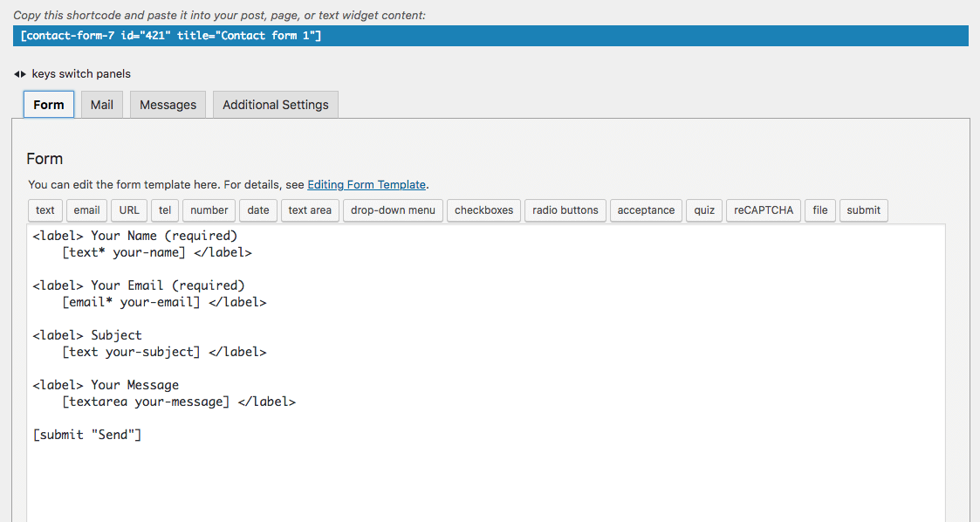
Task: Insert a text area tag
Action: 310,210
